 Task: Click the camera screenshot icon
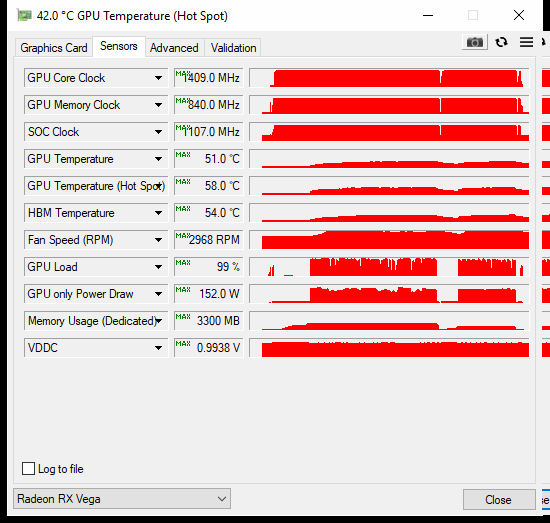(475, 42)
